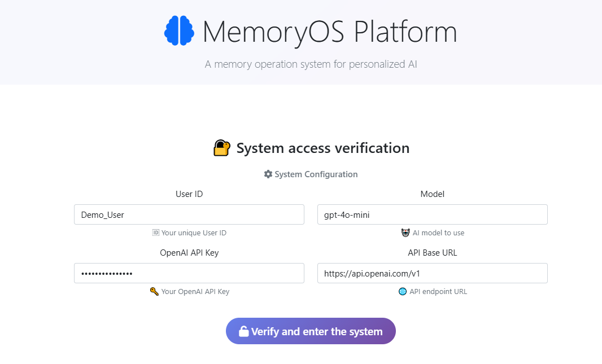Click the "API Base URL" field label

[432, 253]
